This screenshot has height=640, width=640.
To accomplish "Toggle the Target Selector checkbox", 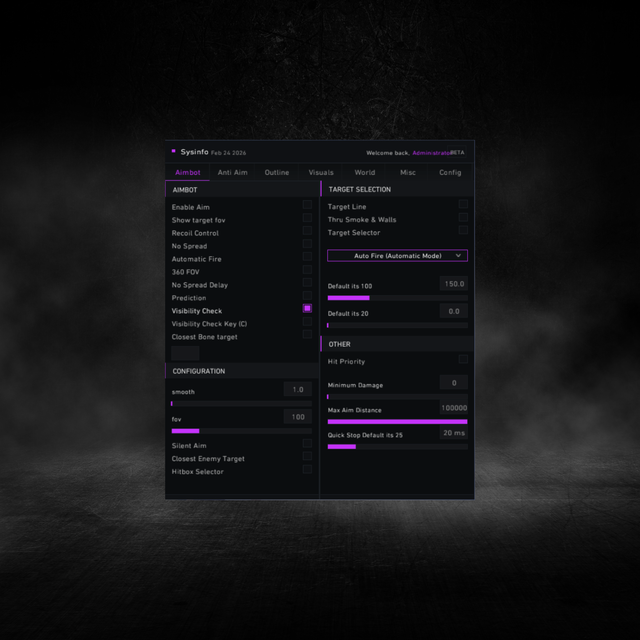I will click(x=463, y=230).
